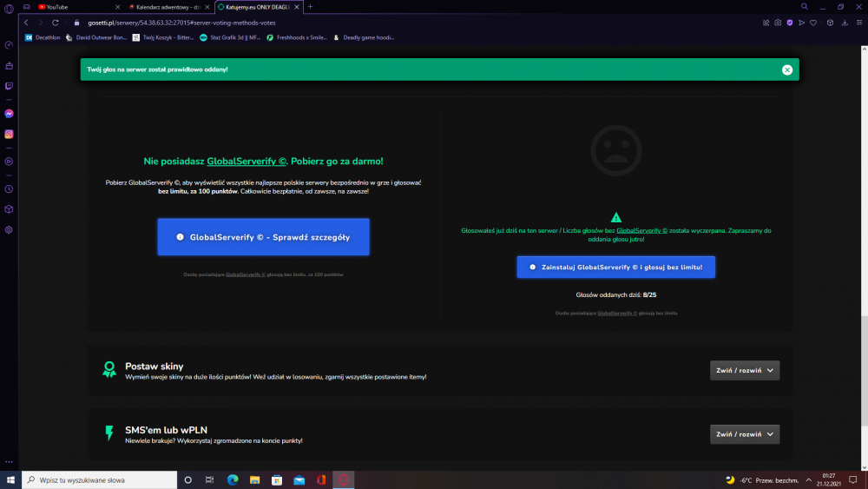Click the Głosów oddanych dziś: 8/25 text

point(616,294)
